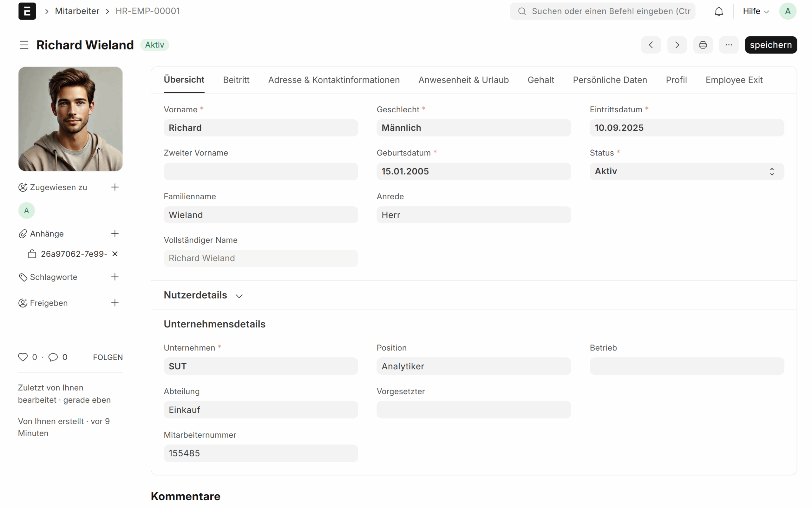
Task: Go to the next employee record
Action: click(677, 45)
